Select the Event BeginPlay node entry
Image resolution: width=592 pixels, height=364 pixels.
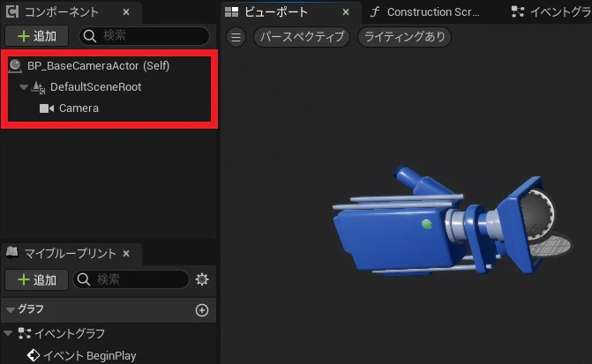coord(89,355)
